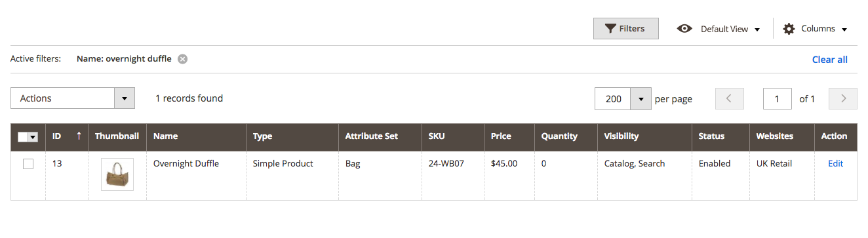Open the Filters panel
Image resolution: width=868 pixels, height=238 pixels.
pyautogui.click(x=625, y=29)
